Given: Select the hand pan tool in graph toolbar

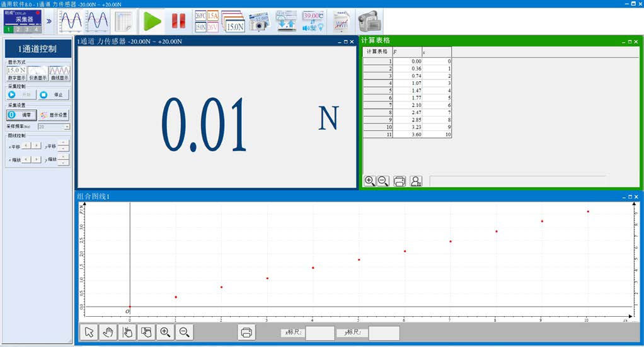Looking at the screenshot, I should pos(108,332).
